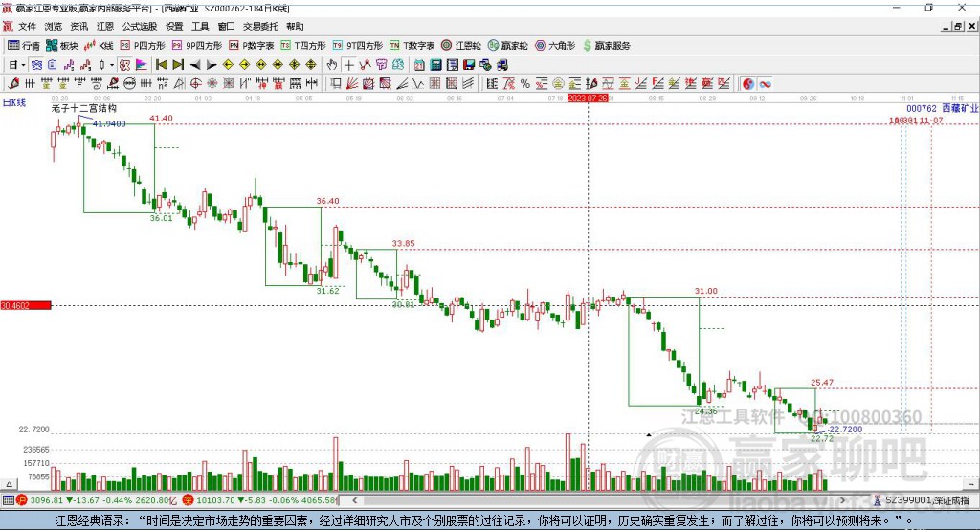This screenshot has width=980, height=530.
Task: Click the red 30.4602 price label
Action: [x=26, y=305]
